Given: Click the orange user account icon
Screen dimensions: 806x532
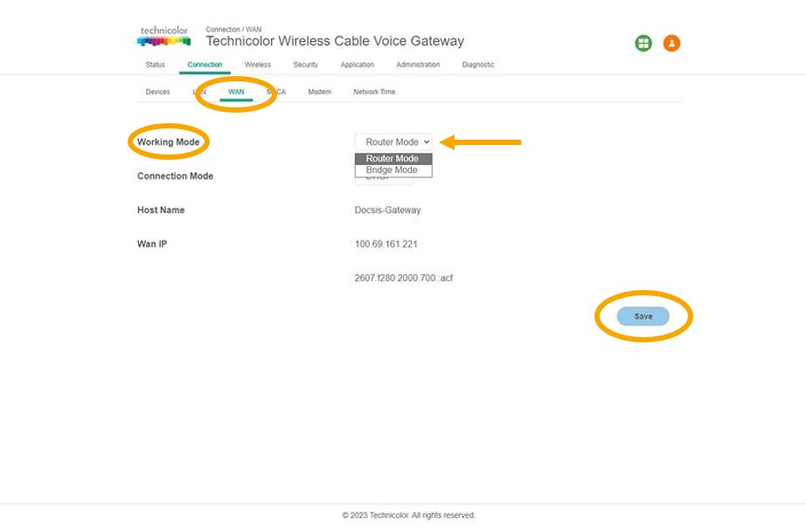Looking at the screenshot, I should click(x=671, y=43).
